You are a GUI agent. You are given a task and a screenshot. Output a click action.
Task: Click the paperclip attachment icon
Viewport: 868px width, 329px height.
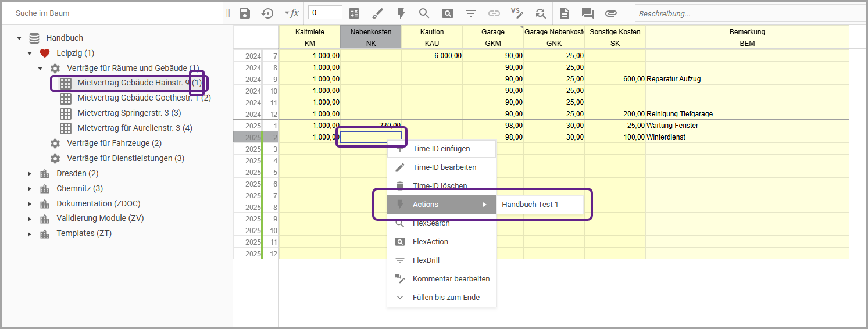(x=610, y=13)
